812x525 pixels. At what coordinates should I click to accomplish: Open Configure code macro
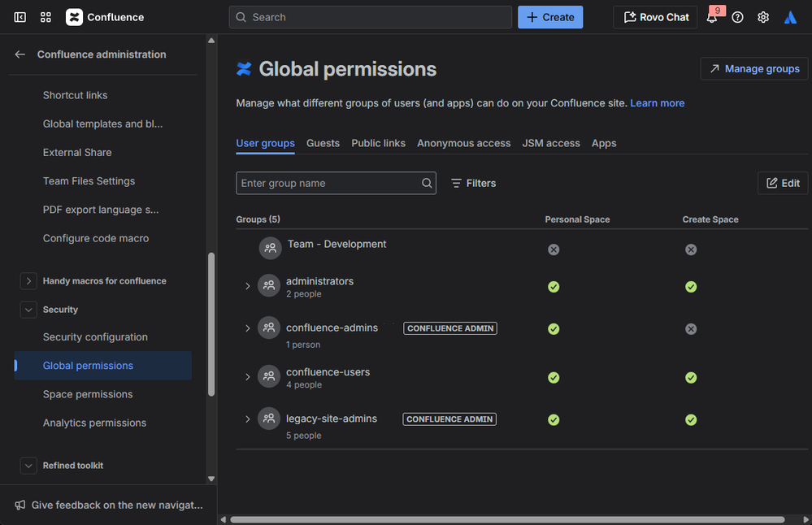[x=96, y=239]
